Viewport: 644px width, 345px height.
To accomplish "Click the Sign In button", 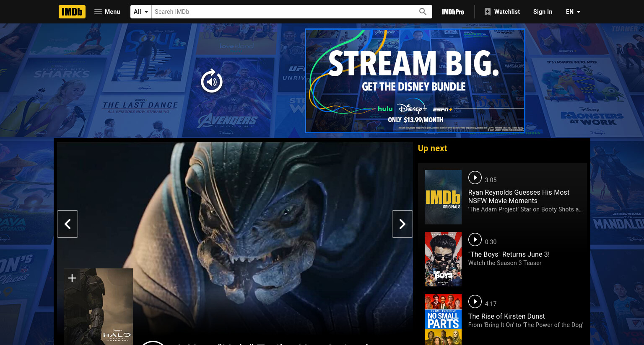I will (x=543, y=12).
